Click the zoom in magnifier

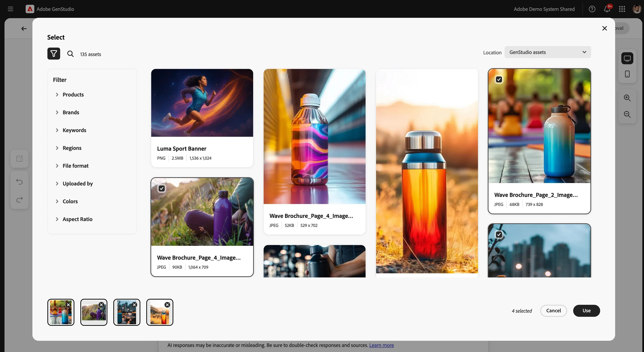point(627,98)
